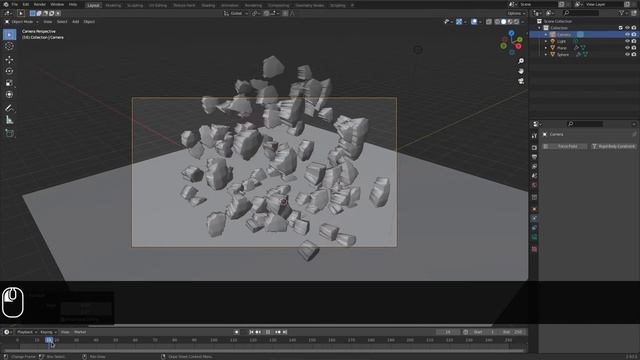Select the Annotate tool
The width and height of the screenshot is (640, 360).
point(9,108)
